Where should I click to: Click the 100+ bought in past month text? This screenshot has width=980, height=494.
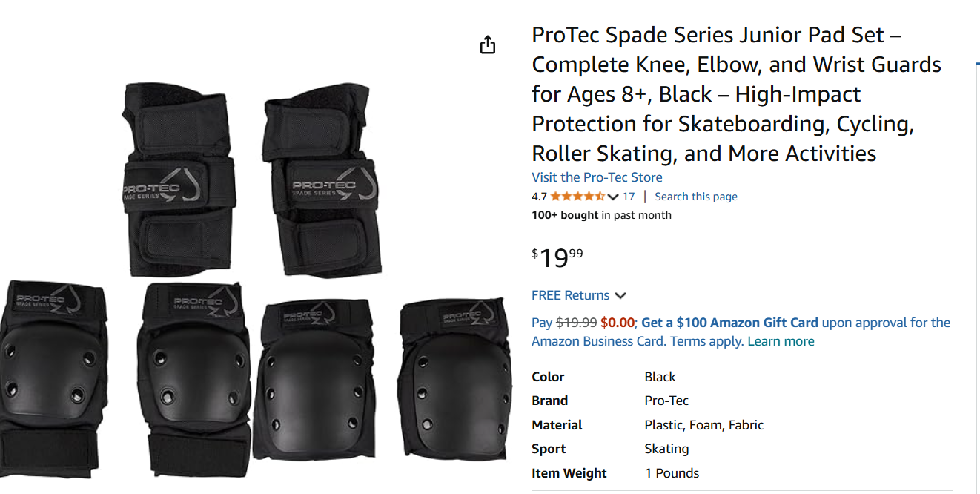601,215
